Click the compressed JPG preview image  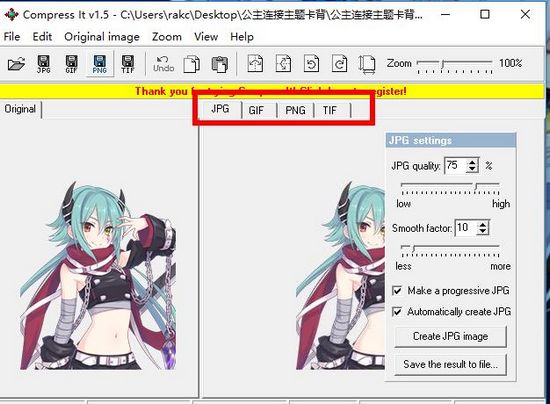340,276
